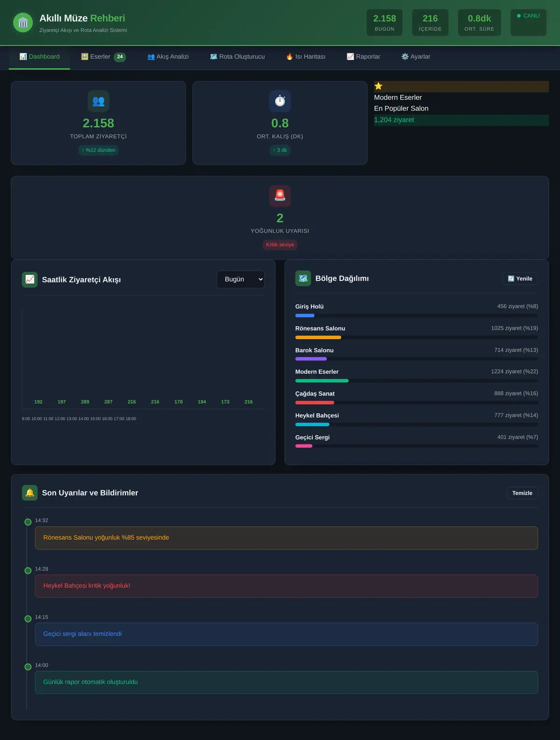Click the Temizle button

click(522, 493)
